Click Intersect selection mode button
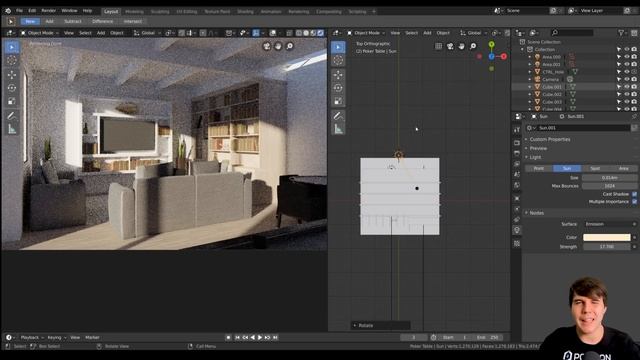Viewport: 640px width, 360px height. tap(133, 21)
